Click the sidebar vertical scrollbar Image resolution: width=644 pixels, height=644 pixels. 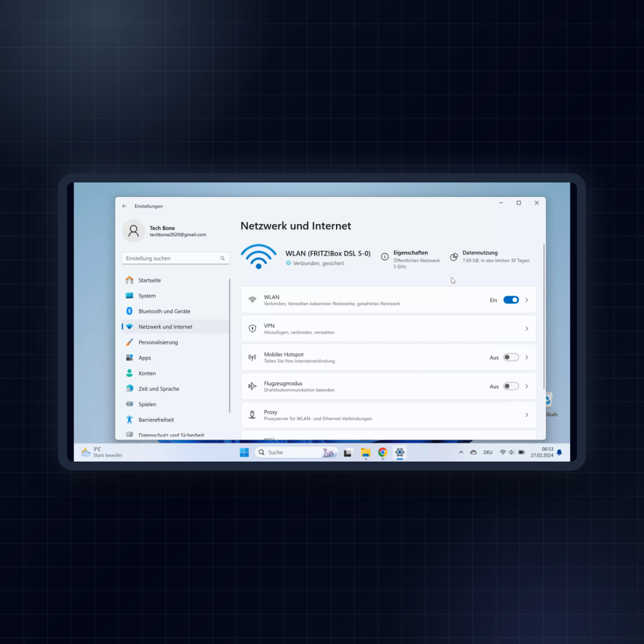pyautogui.click(x=230, y=346)
